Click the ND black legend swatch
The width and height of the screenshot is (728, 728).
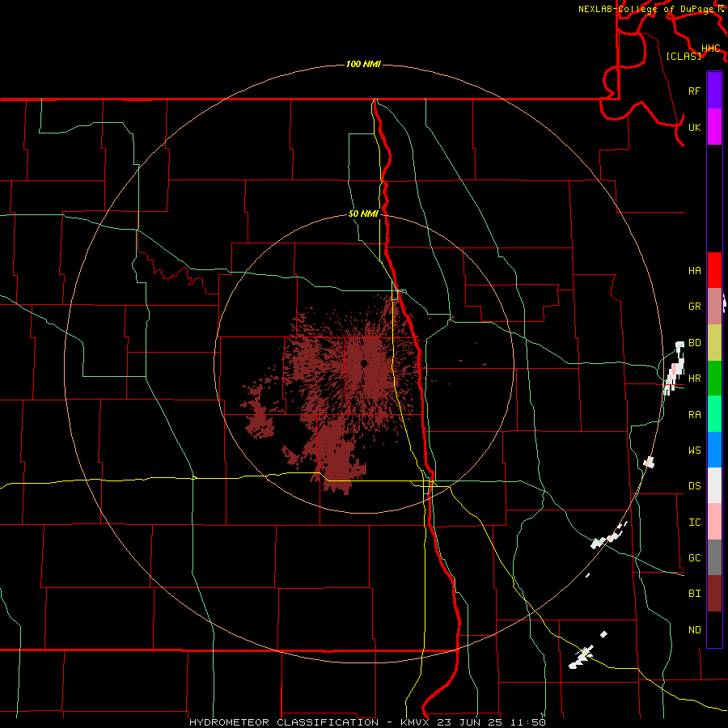click(x=714, y=629)
